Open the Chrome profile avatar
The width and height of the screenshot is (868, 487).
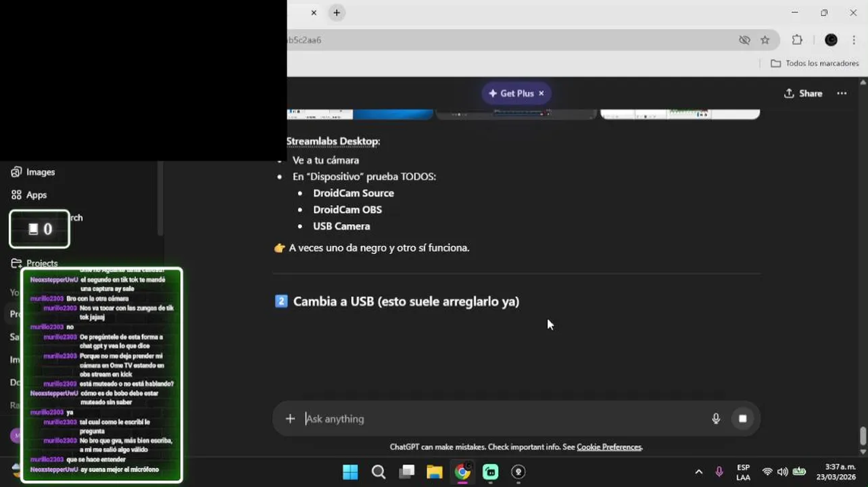pyautogui.click(x=831, y=40)
